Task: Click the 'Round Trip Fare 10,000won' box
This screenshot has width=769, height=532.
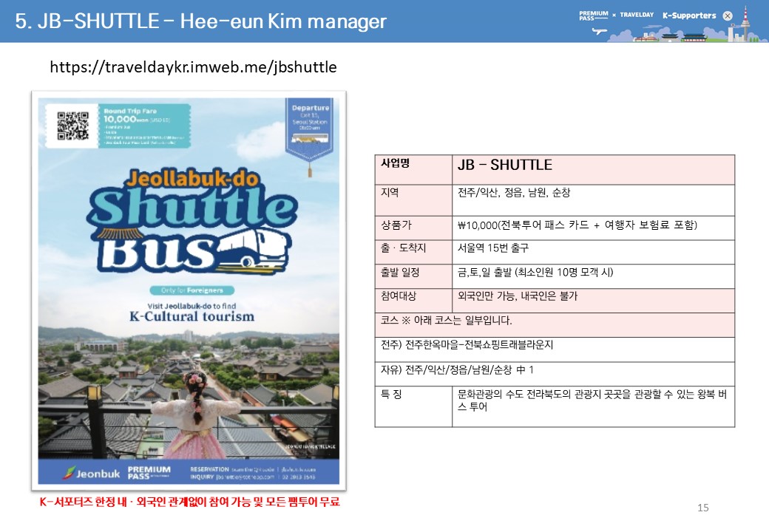Action: point(144,126)
